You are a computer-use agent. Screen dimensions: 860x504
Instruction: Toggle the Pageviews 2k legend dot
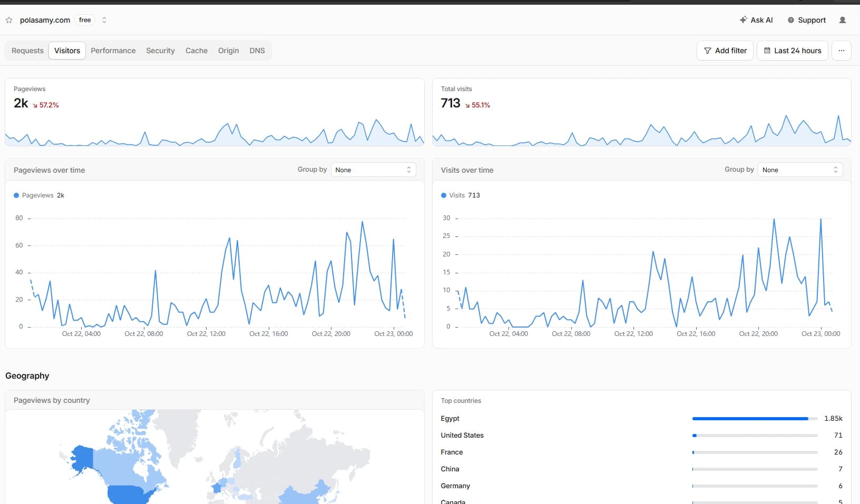click(16, 195)
